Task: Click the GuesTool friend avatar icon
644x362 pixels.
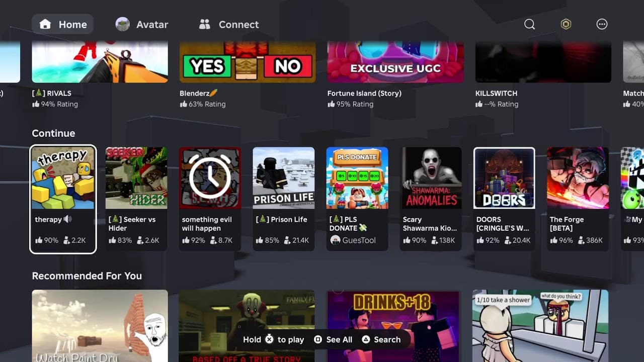Action: 335,240
